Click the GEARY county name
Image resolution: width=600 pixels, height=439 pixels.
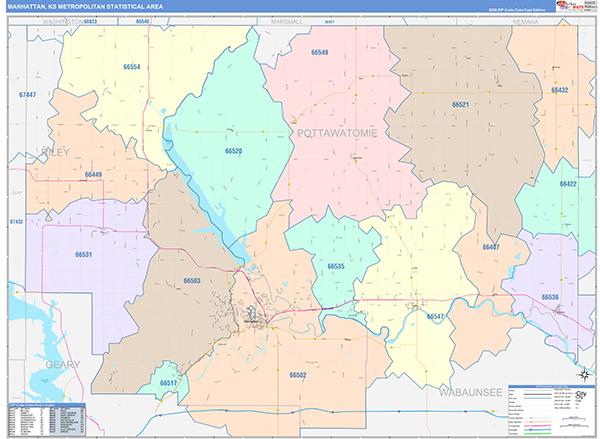[x=63, y=365]
